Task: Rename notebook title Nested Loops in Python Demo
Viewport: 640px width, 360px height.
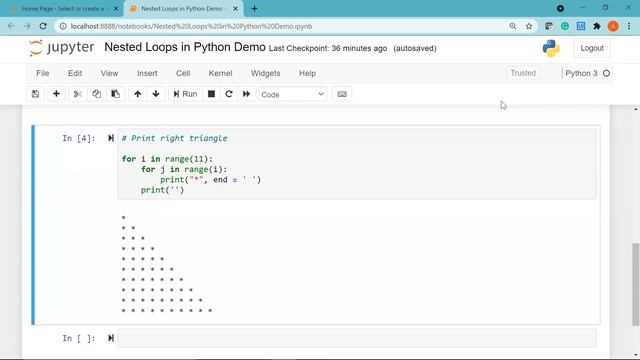Action: 185,47
